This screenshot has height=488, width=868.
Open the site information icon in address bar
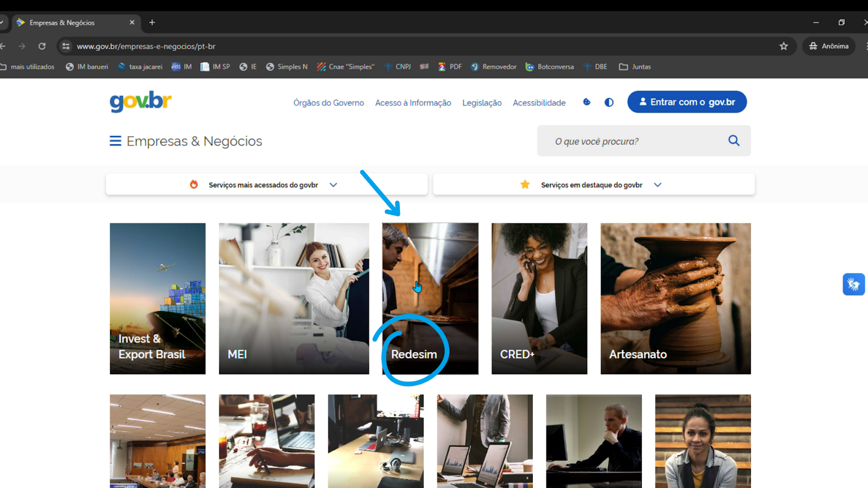(x=66, y=46)
